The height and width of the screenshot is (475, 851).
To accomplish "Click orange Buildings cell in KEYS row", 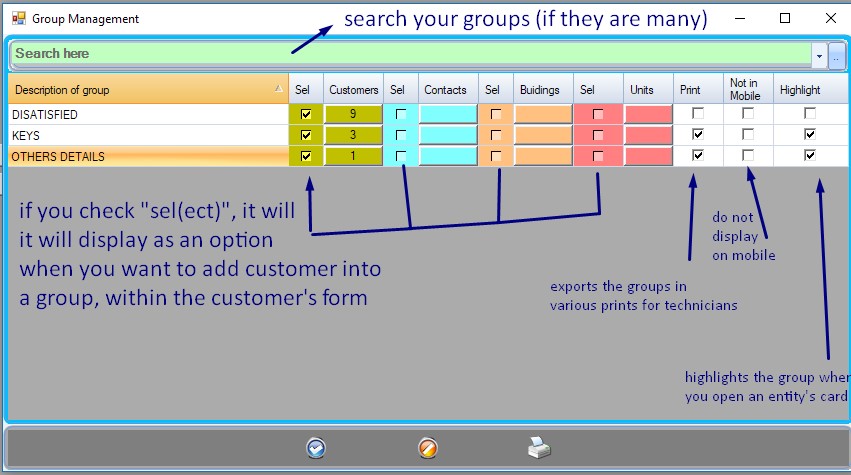I will coord(543,135).
